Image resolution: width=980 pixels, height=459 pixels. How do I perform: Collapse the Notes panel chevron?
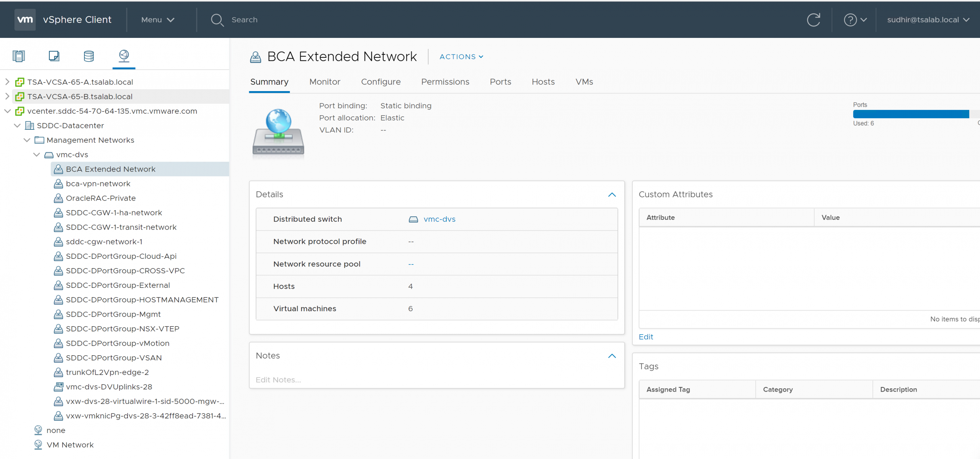pos(612,356)
